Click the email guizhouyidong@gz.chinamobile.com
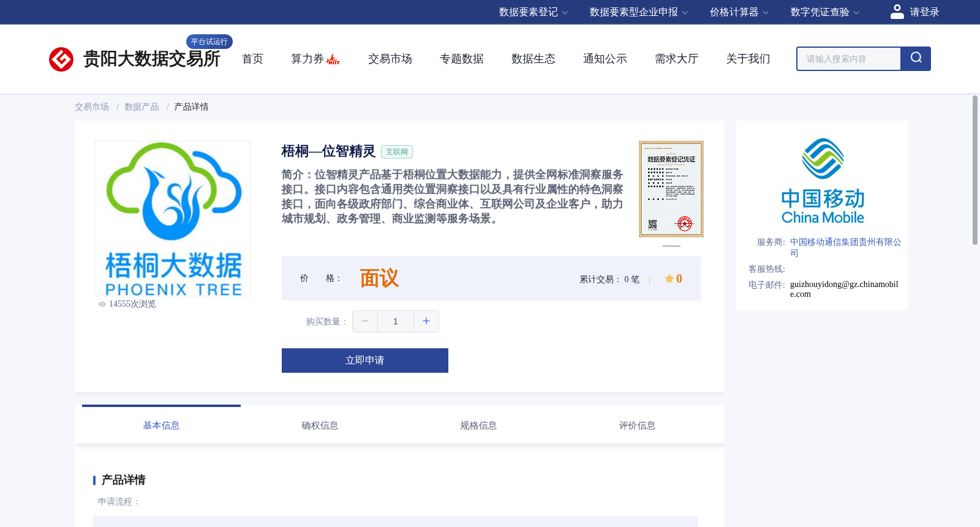 [x=844, y=289]
